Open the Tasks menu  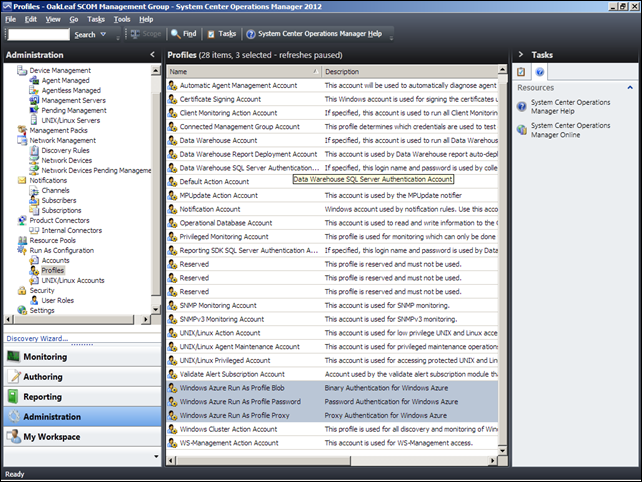click(96, 19)
